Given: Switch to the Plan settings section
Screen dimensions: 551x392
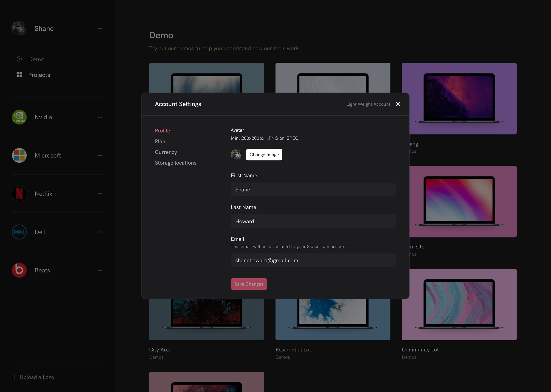Looking at the screenshot, I should pos(160,141).
